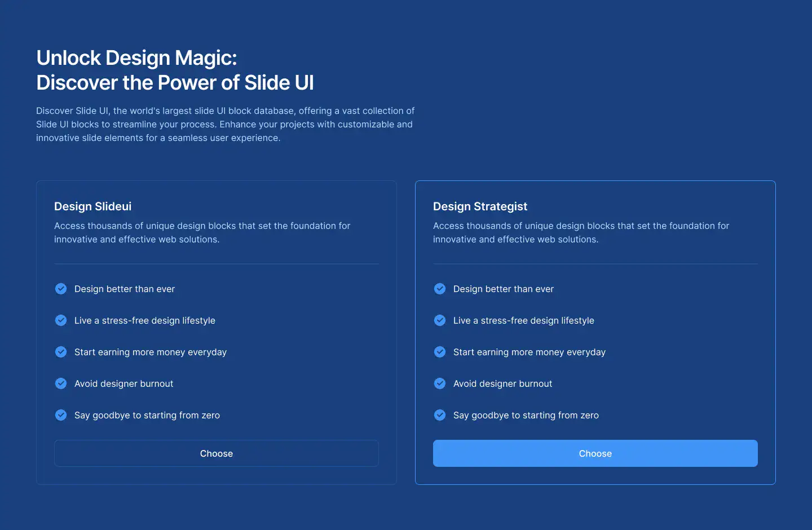Click check icon beside 'Start earning more money everyday' in Design Strategist
The image size is (812, 530).
coord(440,352)
